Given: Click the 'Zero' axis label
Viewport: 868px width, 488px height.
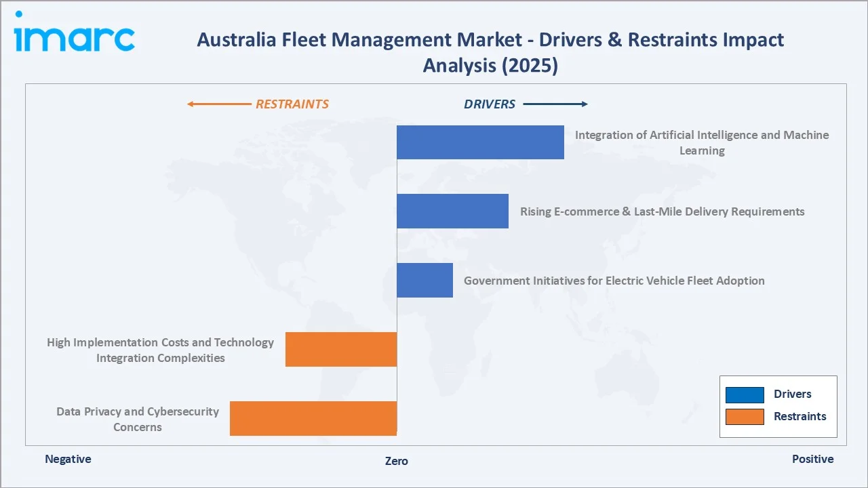Looking at the screenshot, I should (397, 461).
